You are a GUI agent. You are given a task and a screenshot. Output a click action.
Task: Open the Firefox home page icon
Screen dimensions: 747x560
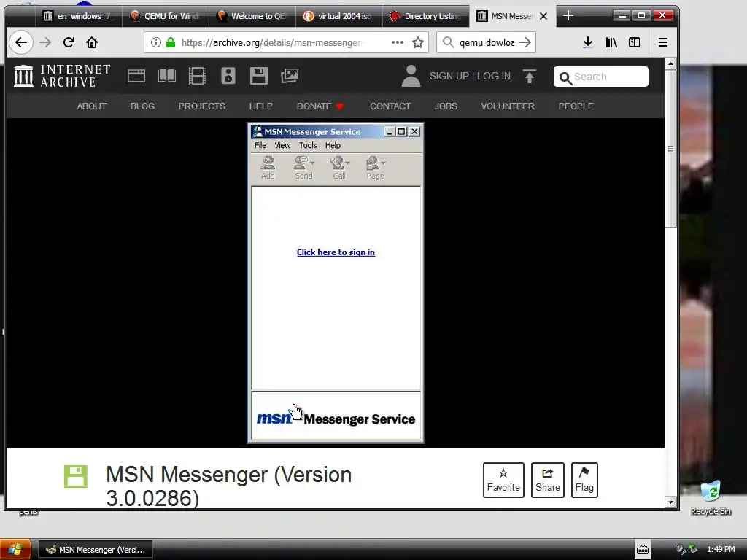[92, 42]
